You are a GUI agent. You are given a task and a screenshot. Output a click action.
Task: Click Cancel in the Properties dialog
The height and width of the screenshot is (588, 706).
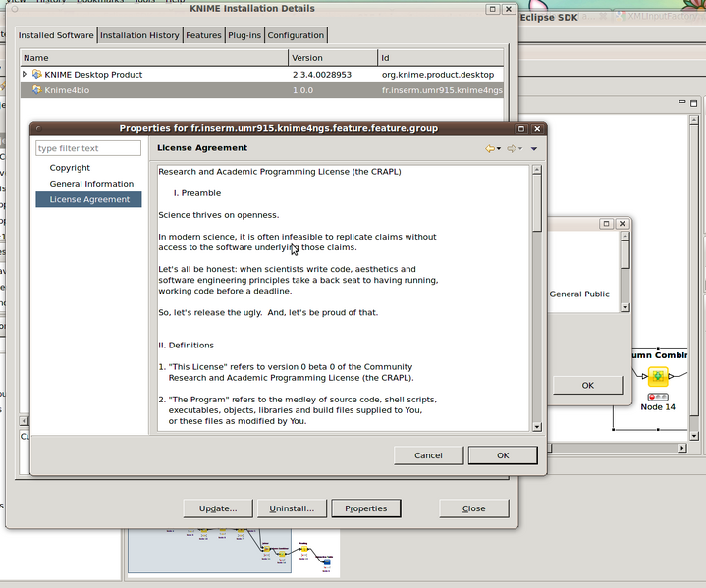click(428, 455)
